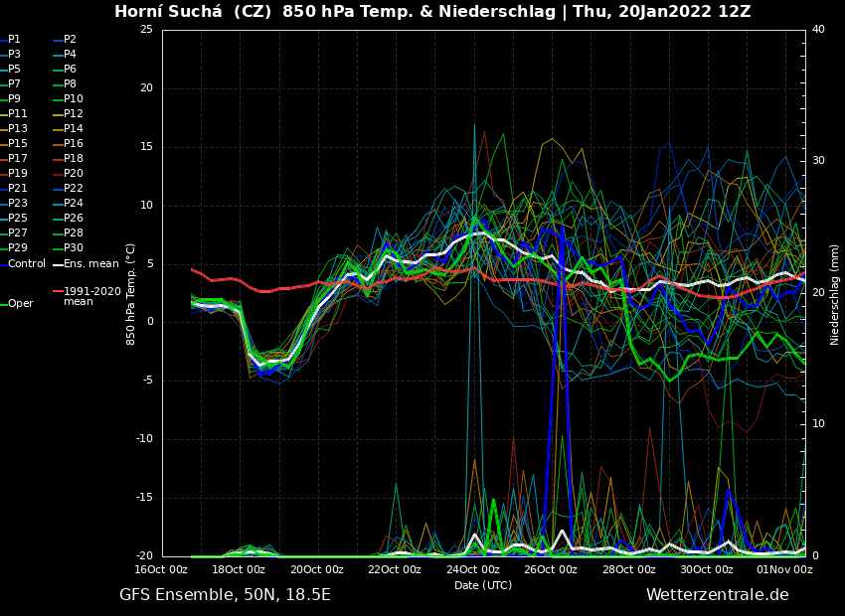
Task: Click the Wetterzentrale.de watermark text
Action: pyautogui.click(x=717, y=595)
